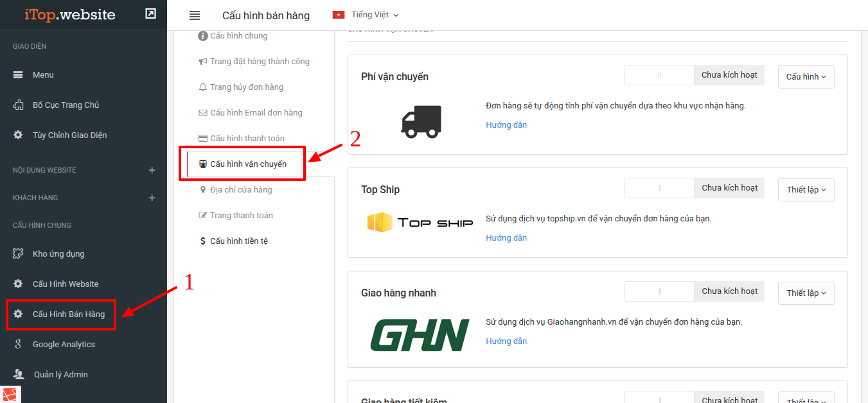Image resolution: width=868 pixels, height=403 pixels.
Task: Click the GHN logo image
Action: 420,335
